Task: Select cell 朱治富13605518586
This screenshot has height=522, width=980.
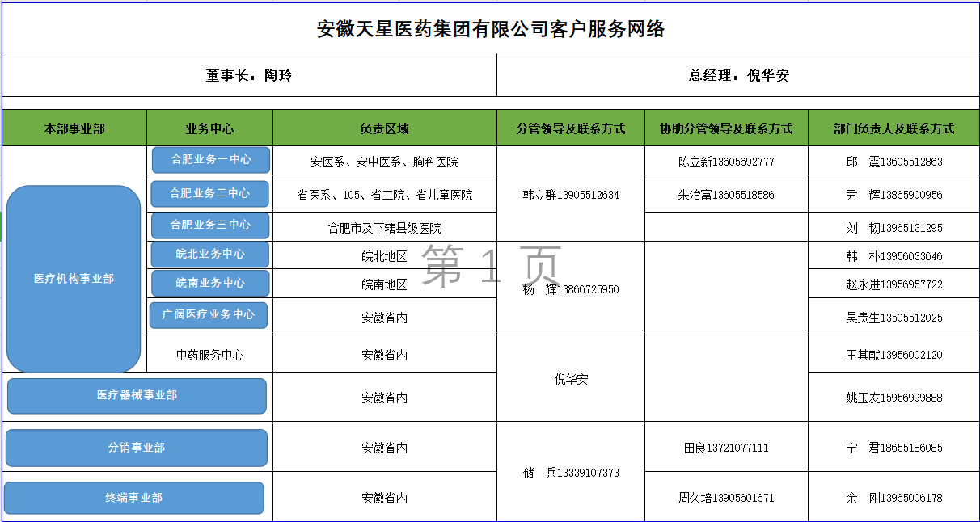Action: 726,195
